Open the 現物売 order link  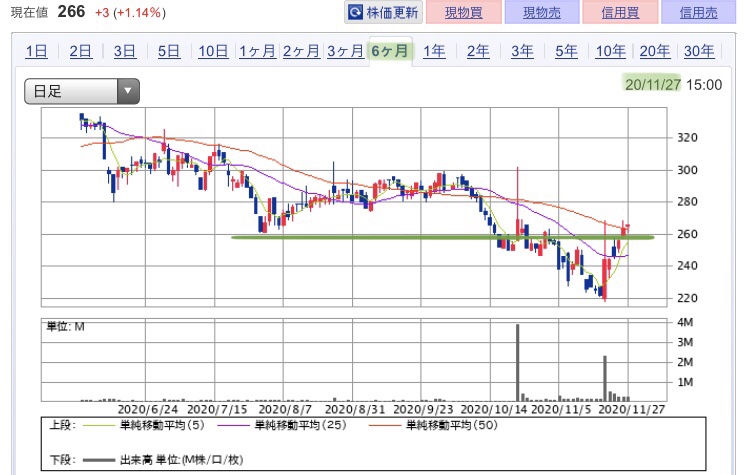[x=542, y=12]
